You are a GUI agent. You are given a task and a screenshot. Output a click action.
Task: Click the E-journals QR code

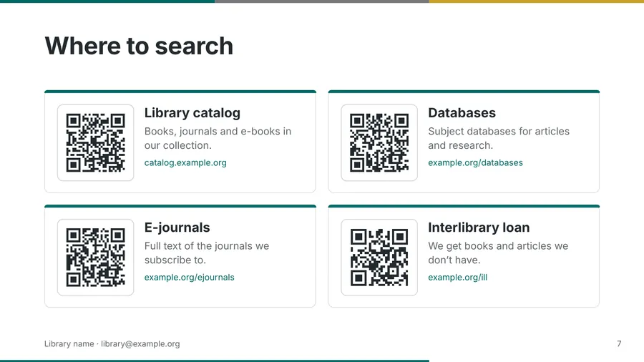(95, 257)
